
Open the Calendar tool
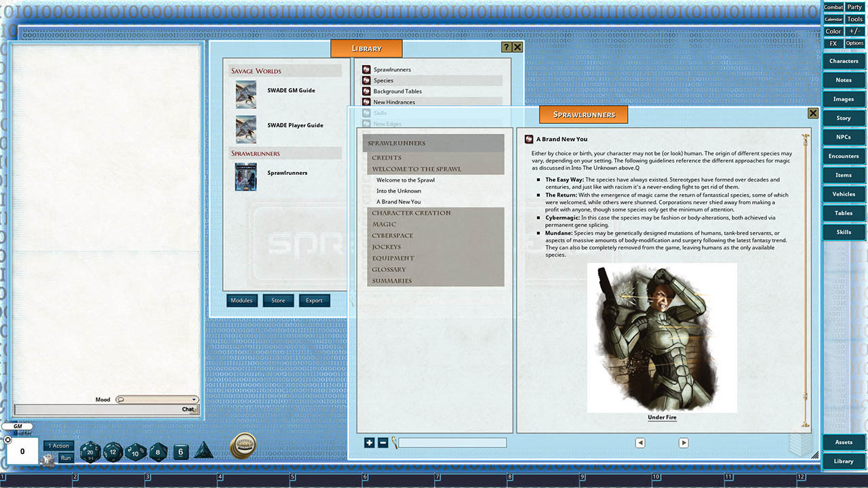[833, 19]
